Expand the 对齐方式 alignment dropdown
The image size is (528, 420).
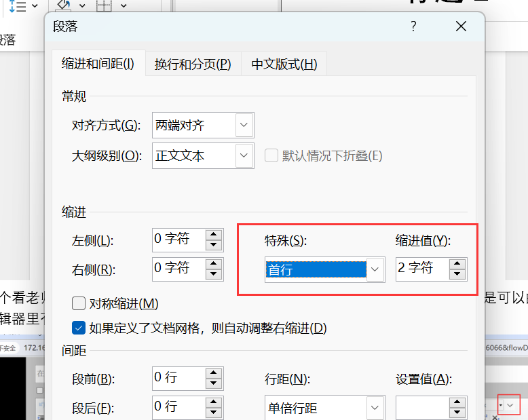point(244,126)
